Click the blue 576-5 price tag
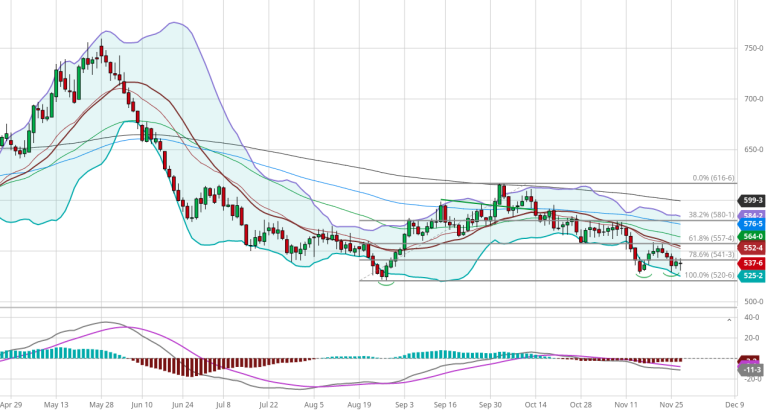The image size is (768, 411). pyautogui.click(x=752, y=224)
